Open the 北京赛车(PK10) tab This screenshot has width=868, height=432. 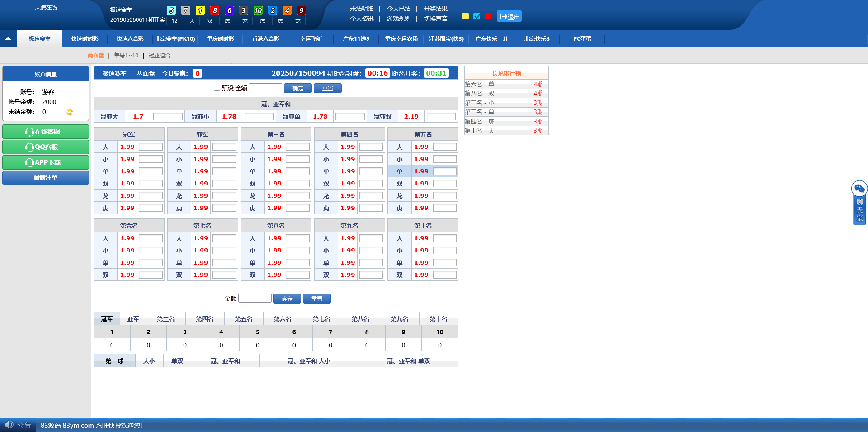[x=175, y=39]
